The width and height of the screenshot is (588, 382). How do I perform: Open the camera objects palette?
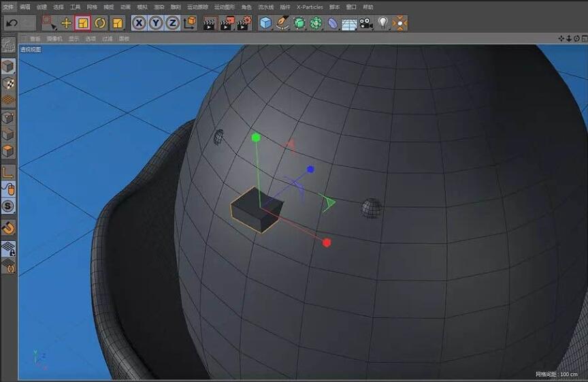[x=366, y=23]
